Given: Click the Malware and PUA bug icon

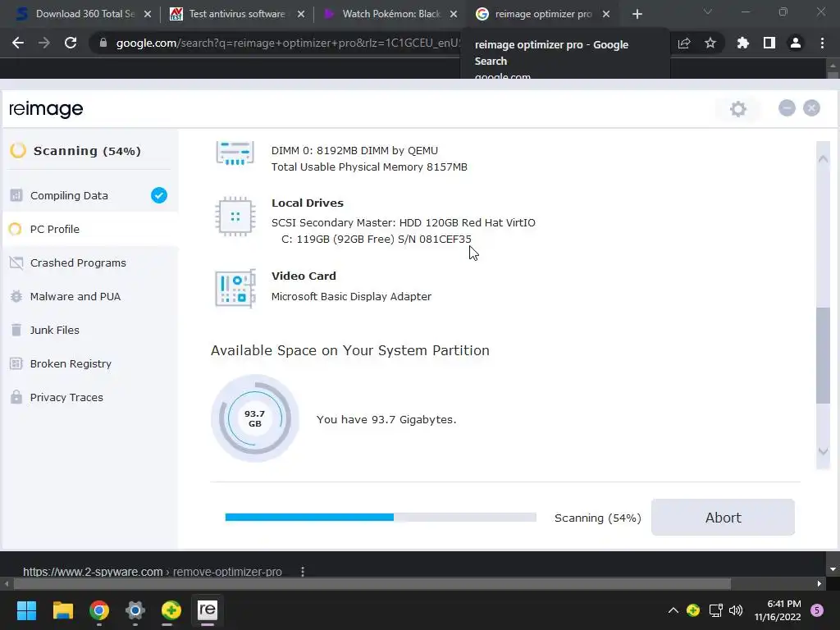Looking at the screenshot, I should pos(16,296).
